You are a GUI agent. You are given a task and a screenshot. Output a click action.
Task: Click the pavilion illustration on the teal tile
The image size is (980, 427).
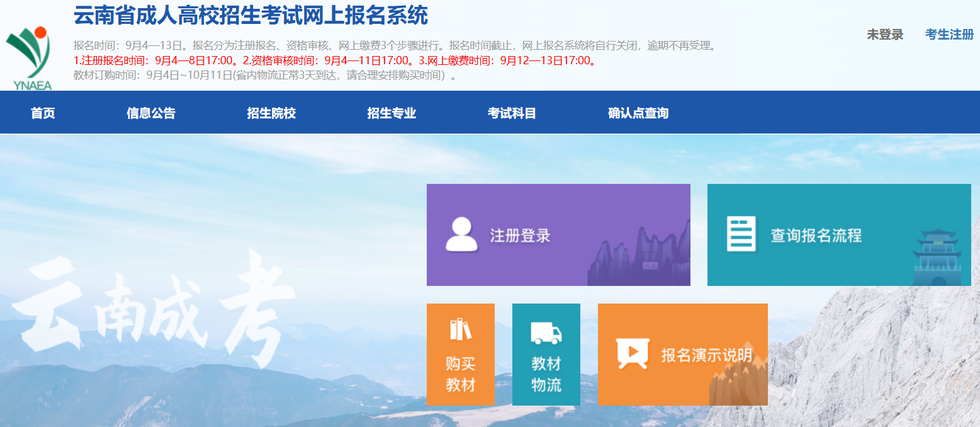(x=937, y=258)
